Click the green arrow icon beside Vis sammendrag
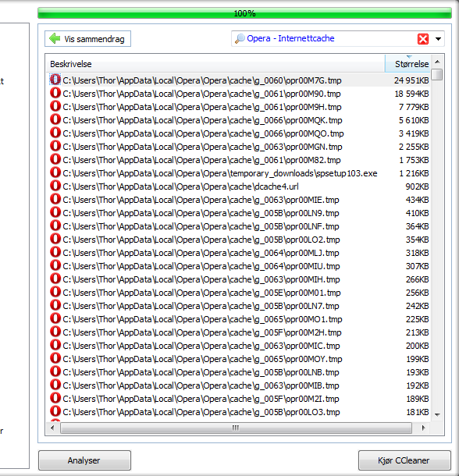This screenshot has height=476, width=459. (55, 38)
